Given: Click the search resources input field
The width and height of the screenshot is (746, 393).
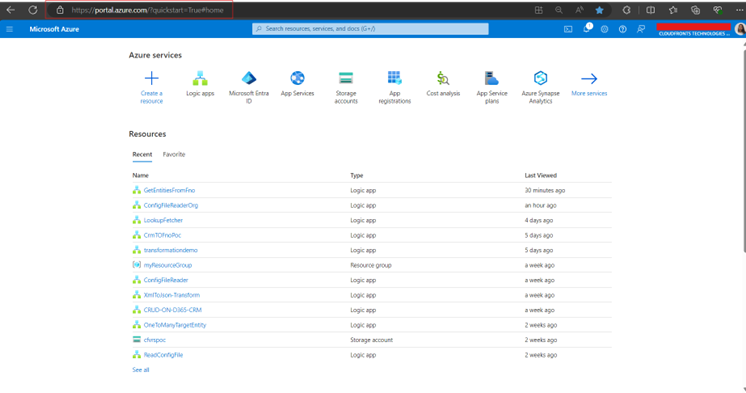Looking at the screenshot, I should (x=370, y=29).
